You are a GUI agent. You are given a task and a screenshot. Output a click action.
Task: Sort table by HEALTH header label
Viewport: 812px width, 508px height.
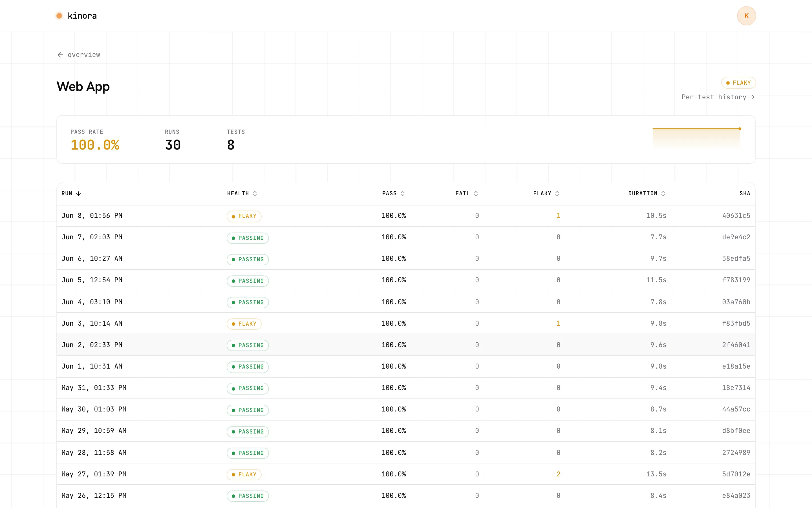tap(238, 194)
